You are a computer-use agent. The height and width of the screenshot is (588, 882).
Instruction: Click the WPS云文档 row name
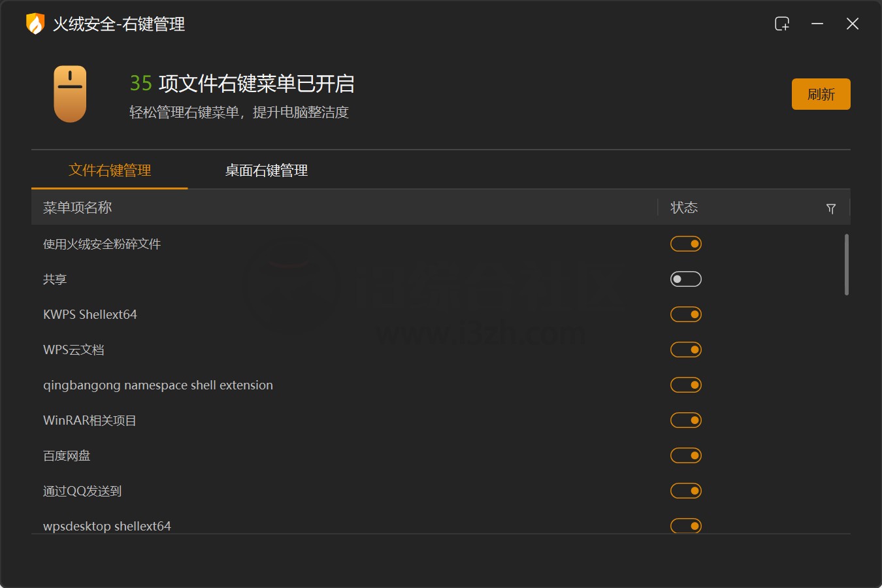click(x=74, y=350)
